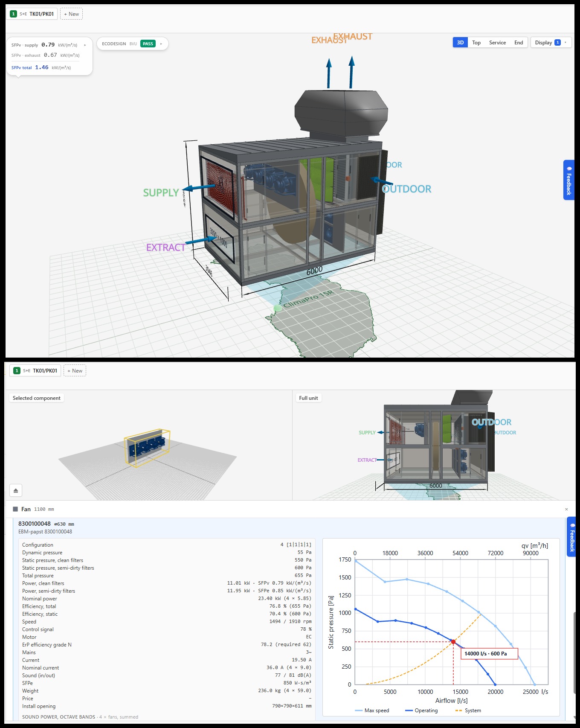Screen dimensions: 580x728
Task: Click the 6000 length dimension in the large 3D view
Action: click(x=314, y=271)
